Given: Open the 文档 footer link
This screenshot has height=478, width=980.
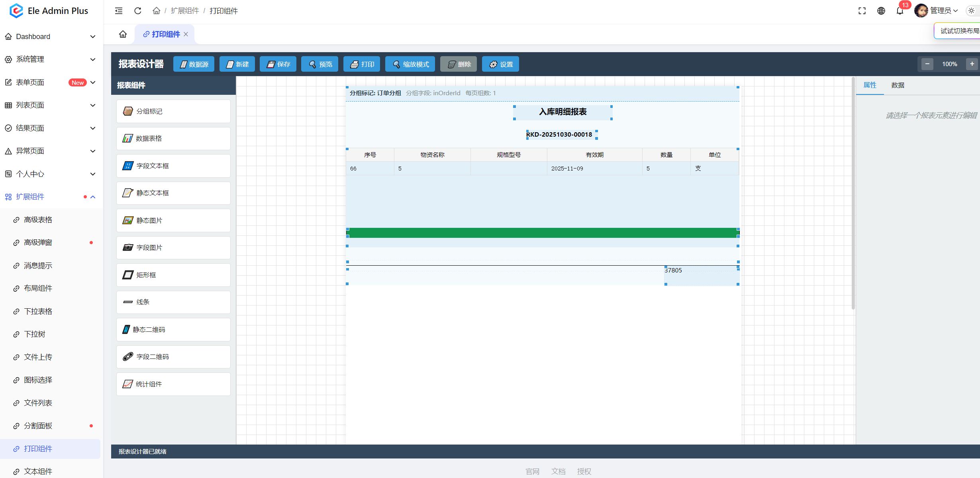Looking at the screenshot, I should (558, 472).
